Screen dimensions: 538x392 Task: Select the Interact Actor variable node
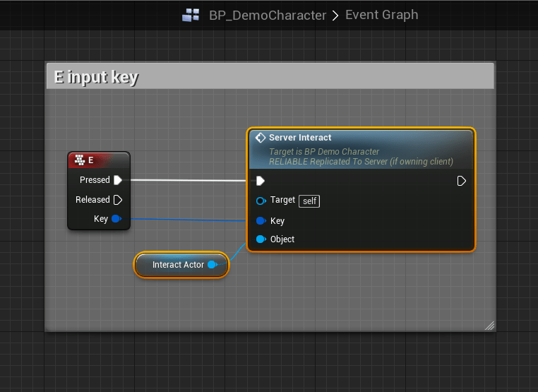178,265
